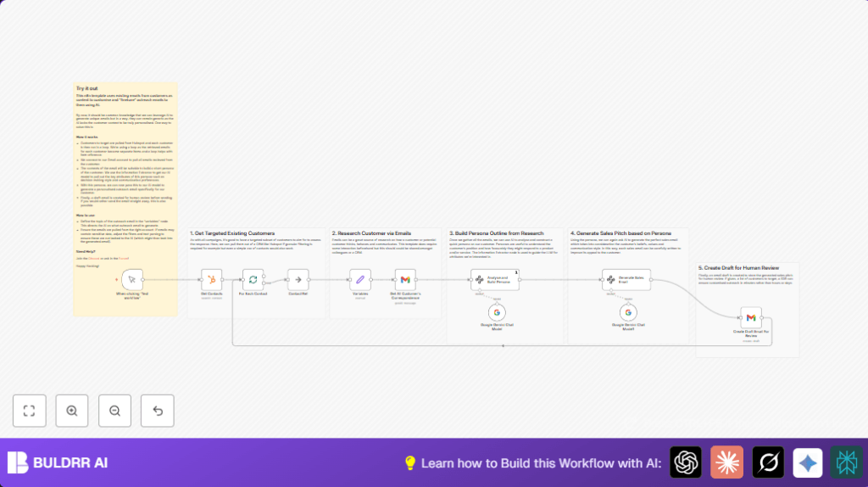Select the manual trigger cursor node

pyautogui.click(x=132, y=279)
